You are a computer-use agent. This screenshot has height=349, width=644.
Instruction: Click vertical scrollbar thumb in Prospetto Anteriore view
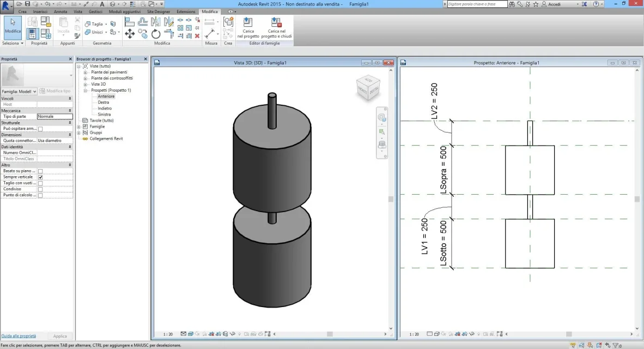pos(637,199)
